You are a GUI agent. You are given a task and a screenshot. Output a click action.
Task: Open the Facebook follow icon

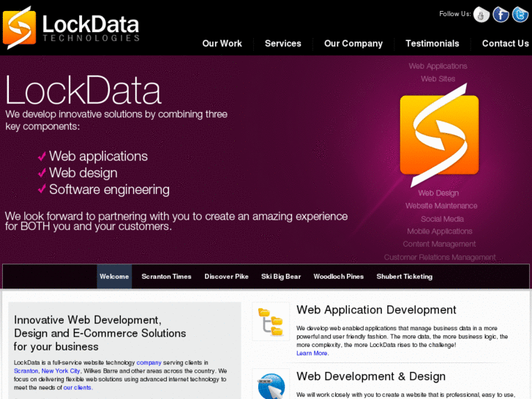coord(501,15)
